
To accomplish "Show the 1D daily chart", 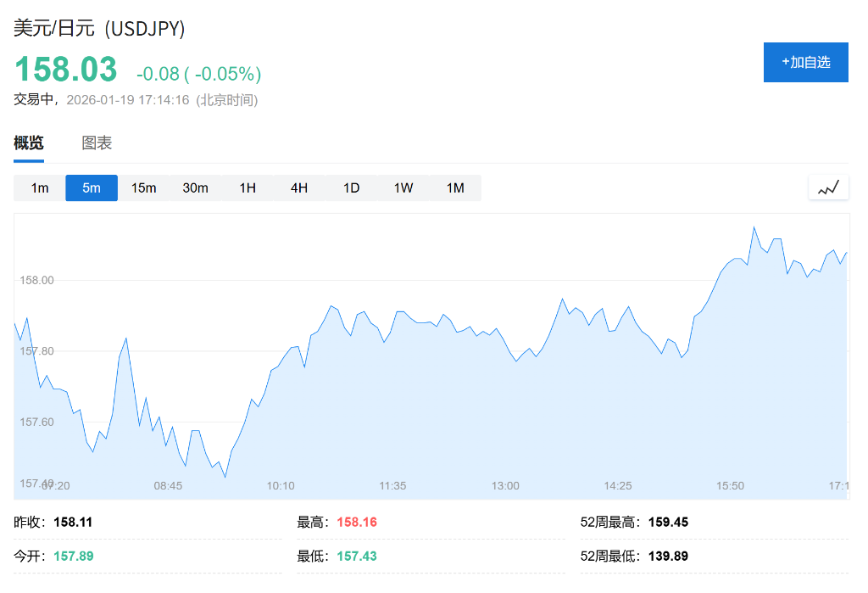I will 351,187.
